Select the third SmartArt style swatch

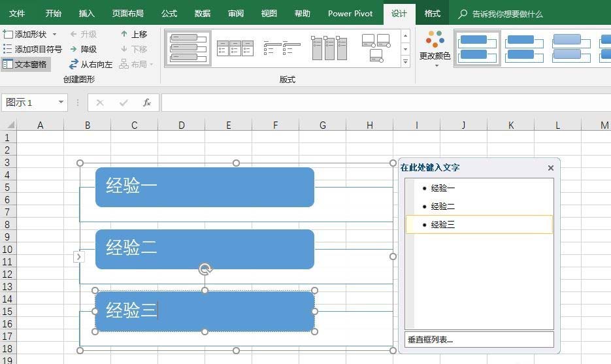pyautogui.click(x=571, y=49)
